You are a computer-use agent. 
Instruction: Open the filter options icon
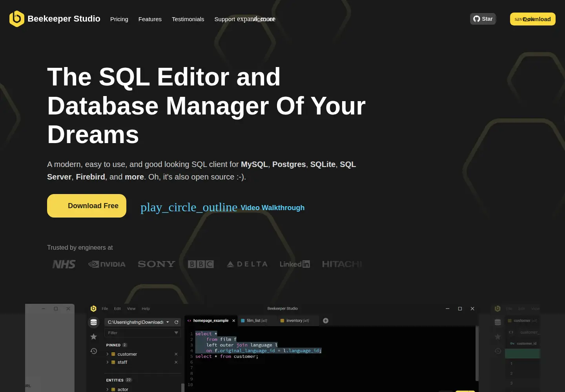click(176, 333)
